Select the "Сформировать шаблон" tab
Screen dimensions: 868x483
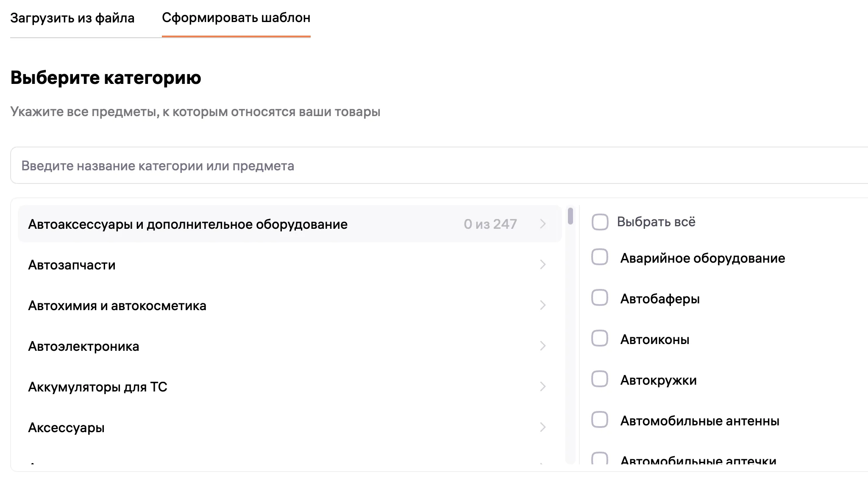click(236, 18)
